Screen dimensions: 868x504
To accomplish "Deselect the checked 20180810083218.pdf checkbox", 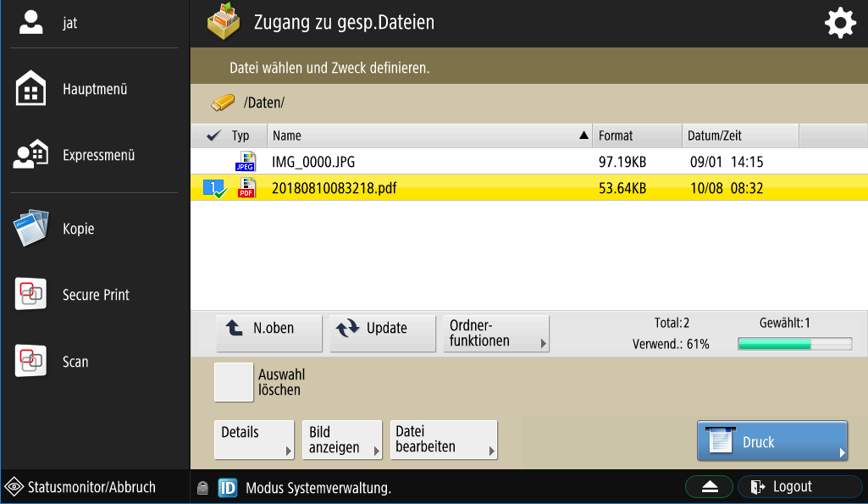I will tap(215, 189).
